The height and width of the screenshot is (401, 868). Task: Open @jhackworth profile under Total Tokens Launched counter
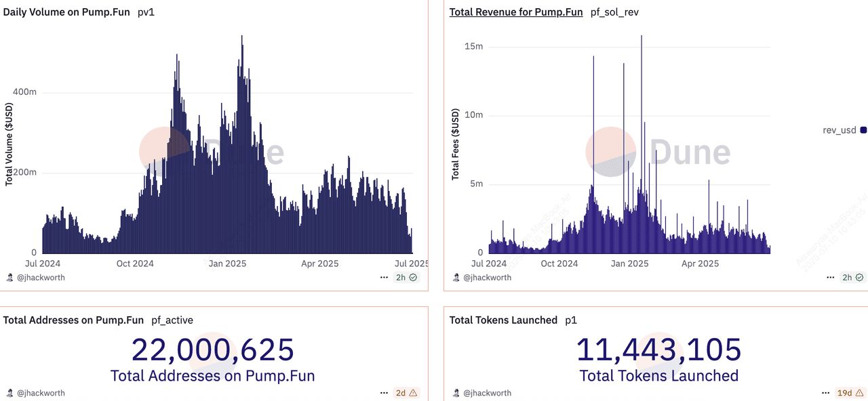[487, 392]
